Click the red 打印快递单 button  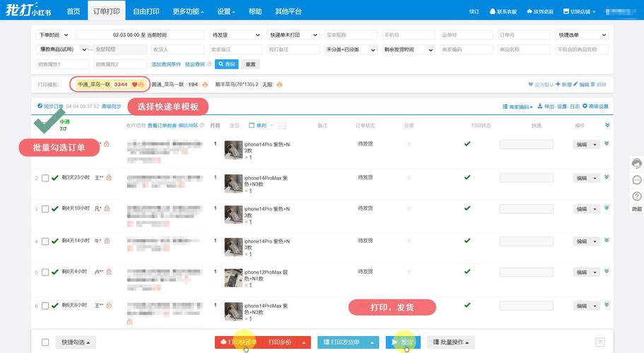click(239, 342)
